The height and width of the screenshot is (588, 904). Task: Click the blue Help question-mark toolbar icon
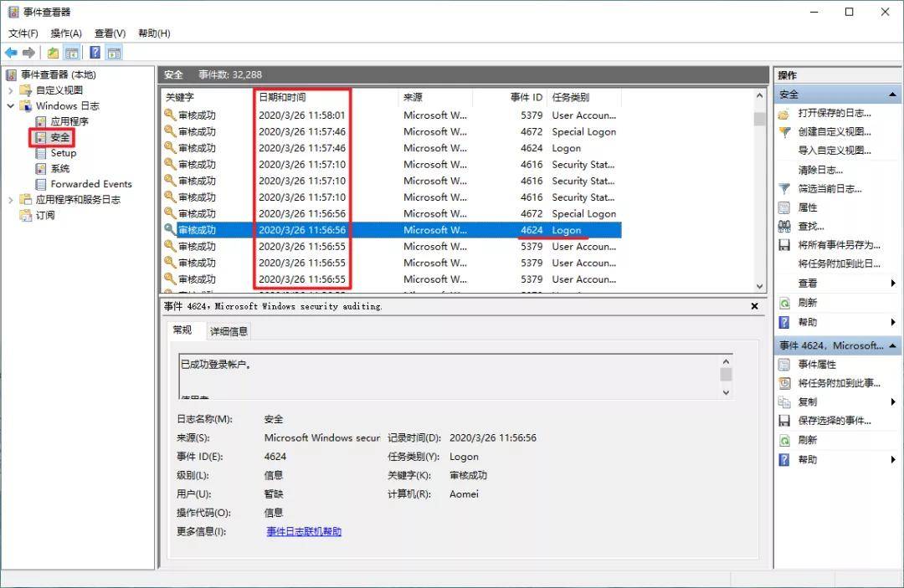(x=95, y=53)
